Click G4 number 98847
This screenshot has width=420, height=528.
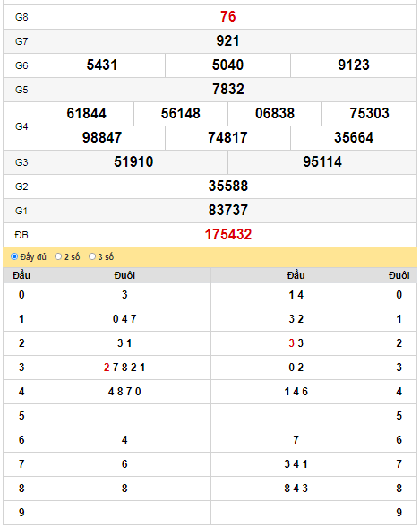102,138
